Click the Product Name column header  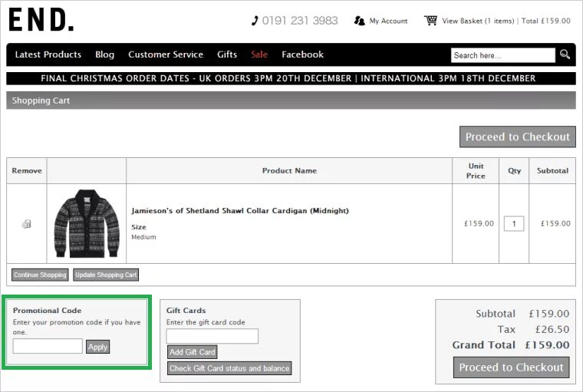(289, 171)
